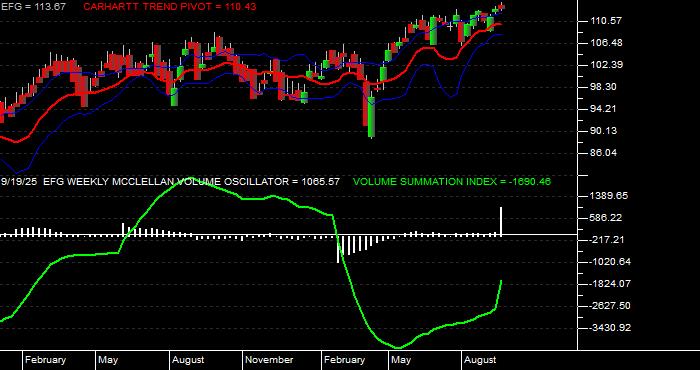Click the EFG = 113.67 price label
The height and width of the screenshot is (370, 700).
pos(33,7)
